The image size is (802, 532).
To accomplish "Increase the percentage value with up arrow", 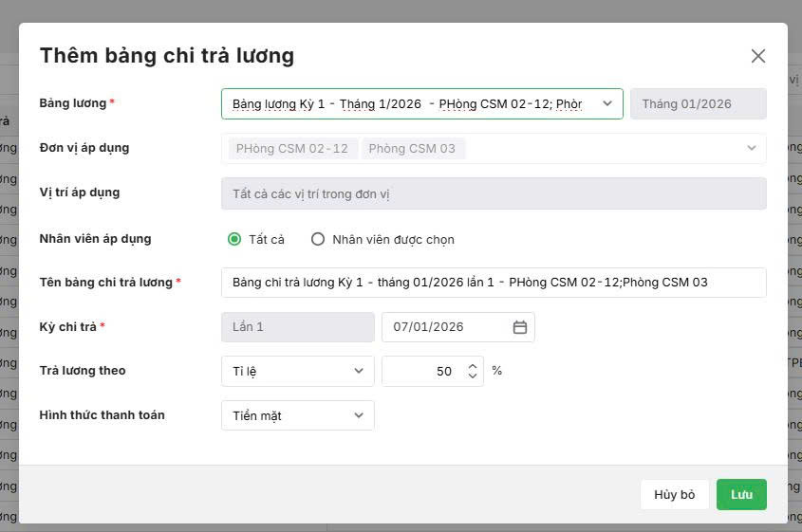I will (473, 366).
